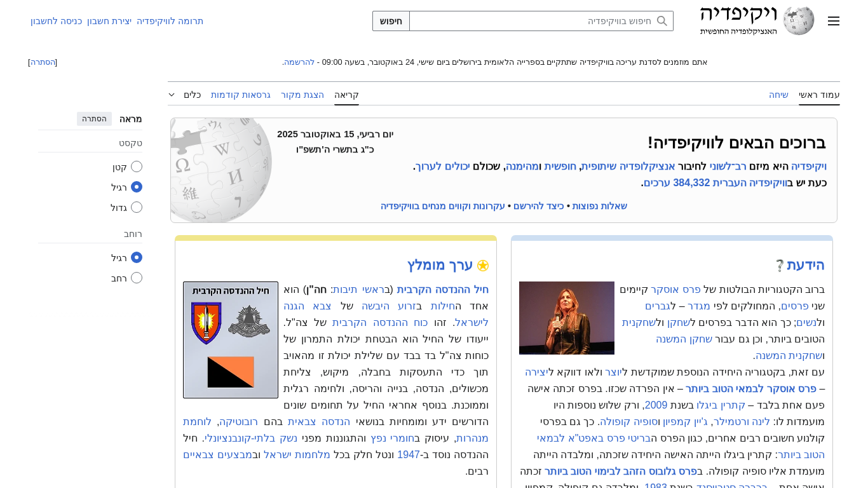Open the 1947 year link
Image resolution: width=868 pixels, height=488 pixels.
[409, 455]
